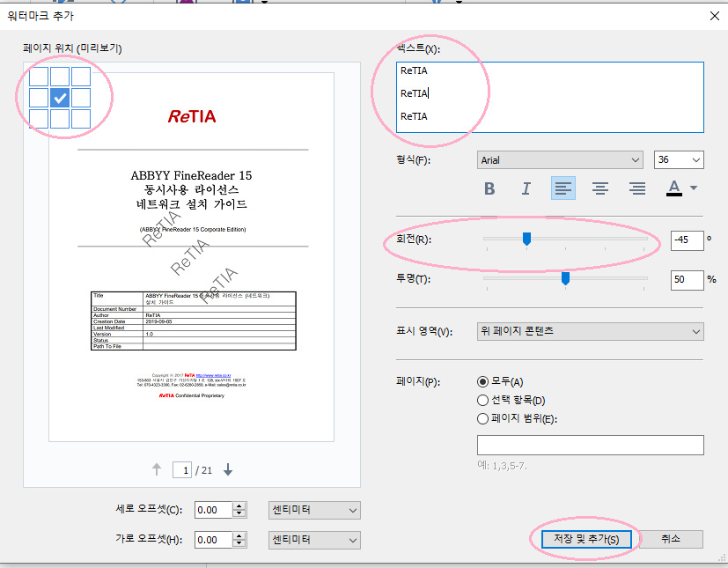Toggle bold formatting for watermark text

tap(489, 188)
